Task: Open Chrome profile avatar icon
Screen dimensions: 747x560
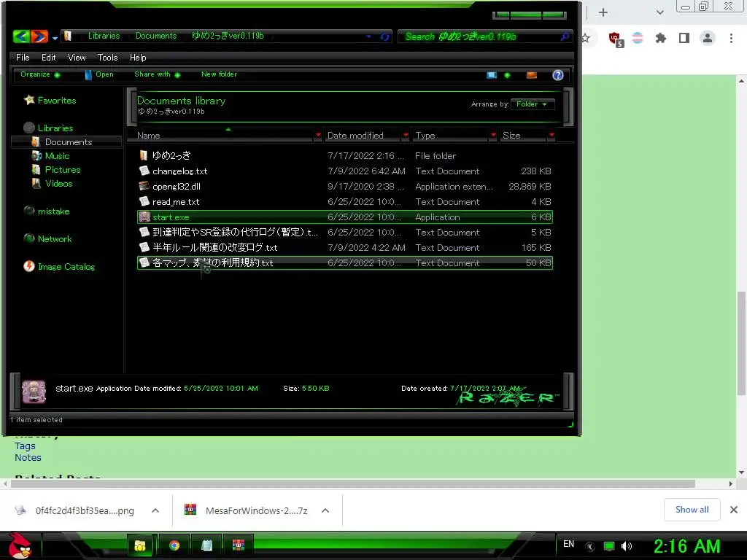Action: (708, 38)
